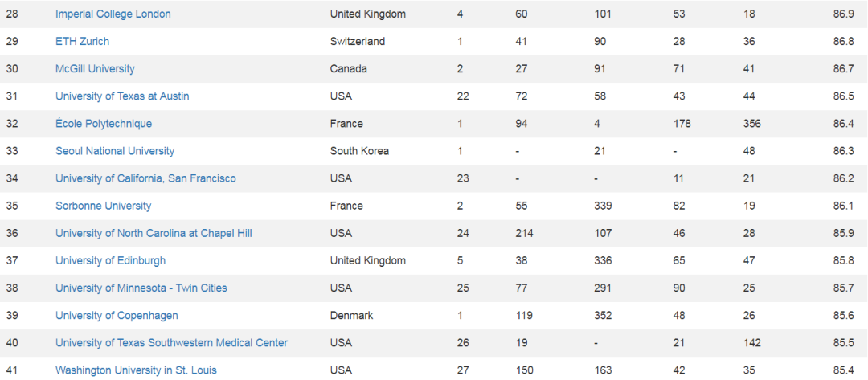868x380 pixels.
Task: Click the ETH Zurich university link
Action: pos(83,42)
